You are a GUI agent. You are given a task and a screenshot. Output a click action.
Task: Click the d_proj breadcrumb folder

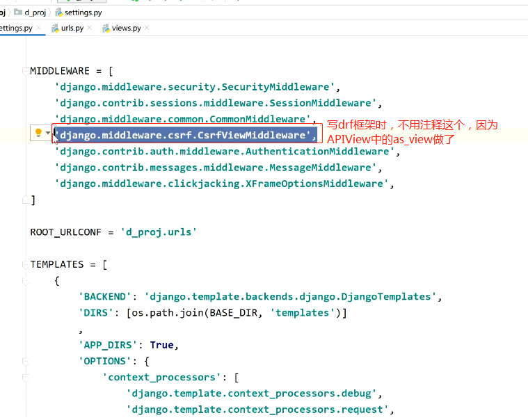[35, 13]
